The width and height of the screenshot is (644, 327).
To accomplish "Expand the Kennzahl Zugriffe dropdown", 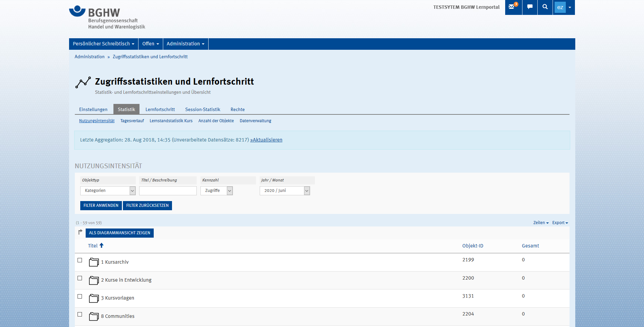I will [x=216, y=191].
